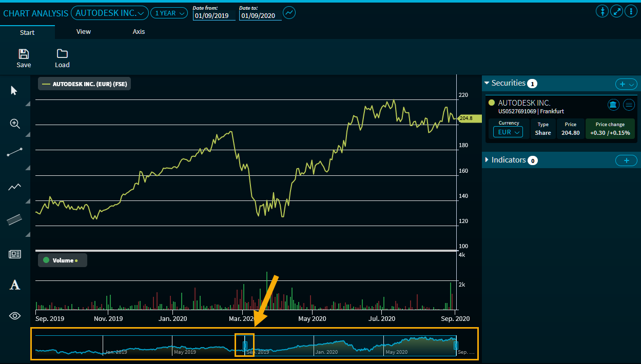Click the Date from input field
The width and height of the screenshot is (641, 364).
[213, 15]
